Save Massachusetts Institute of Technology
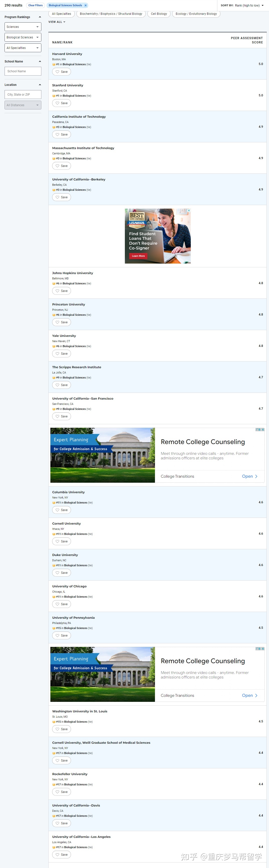Image resolution: width=269 pixels, height=868 pixels. click(62, 166)
